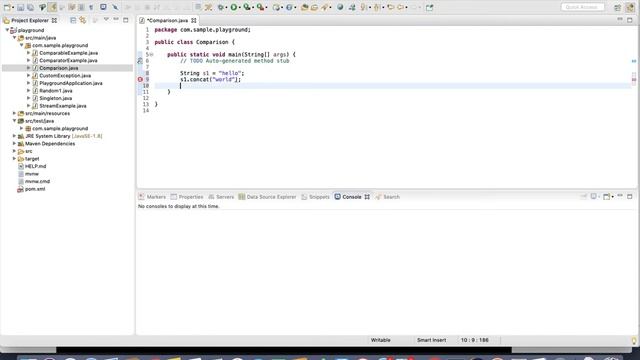Click the External Tools run icon

point(260,7)
